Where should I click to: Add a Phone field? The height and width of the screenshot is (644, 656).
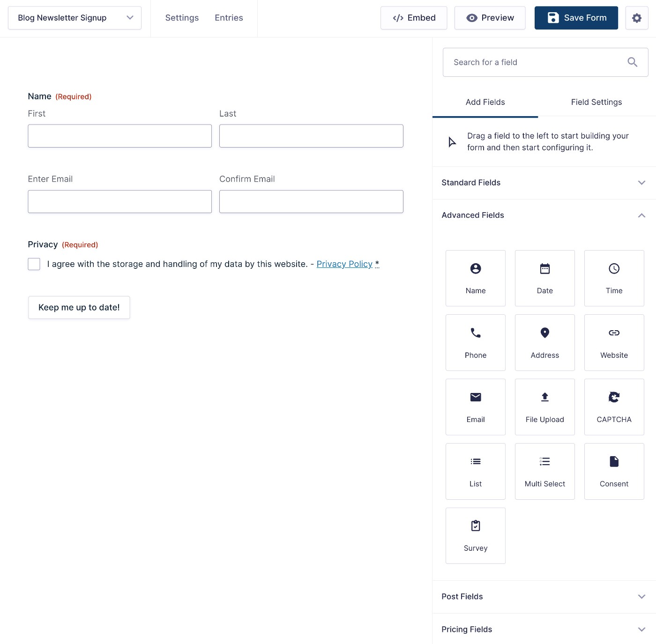[475, 342]
